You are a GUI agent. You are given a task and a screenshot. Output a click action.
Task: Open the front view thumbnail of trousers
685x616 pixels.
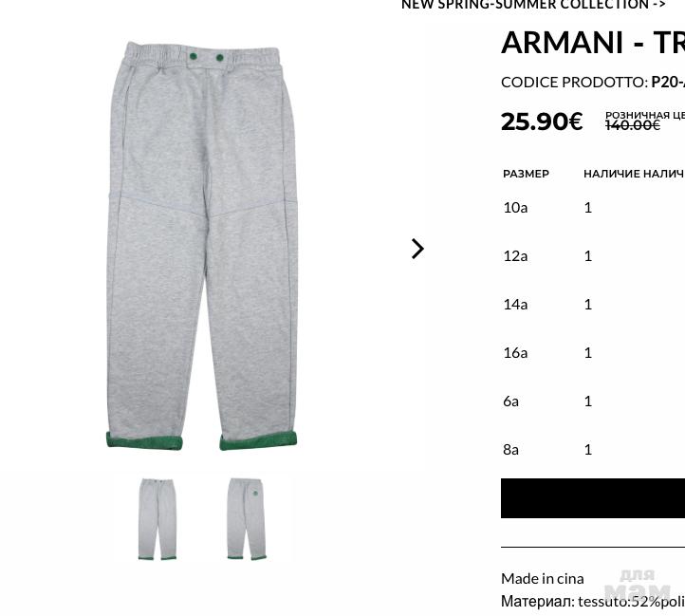[x=157, y=519]
